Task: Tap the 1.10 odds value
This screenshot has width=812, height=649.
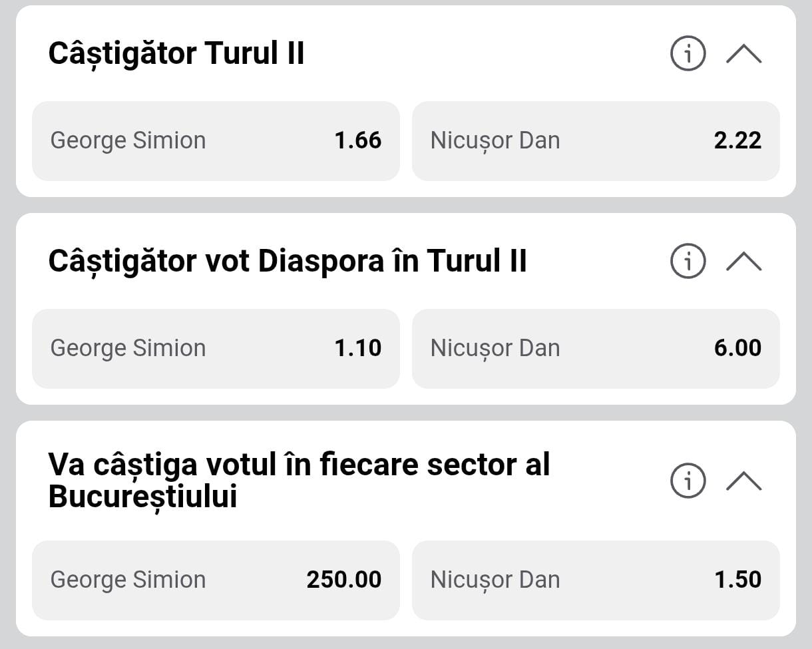Action: pos(358,348)
